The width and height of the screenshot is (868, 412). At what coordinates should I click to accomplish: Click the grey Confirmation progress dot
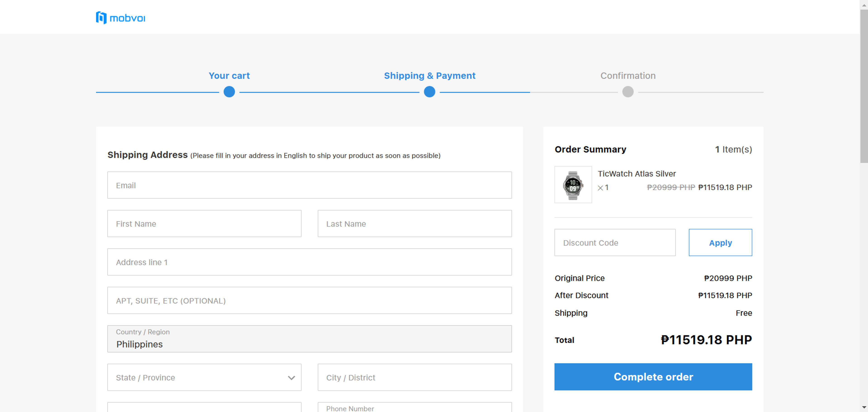[628, 92]
